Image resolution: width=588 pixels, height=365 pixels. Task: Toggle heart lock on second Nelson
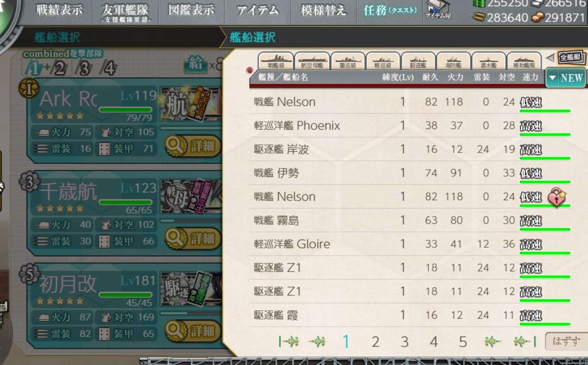556,197
